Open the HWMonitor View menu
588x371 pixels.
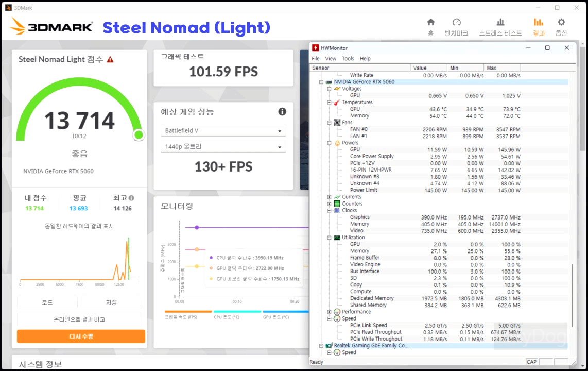point(331,59)
